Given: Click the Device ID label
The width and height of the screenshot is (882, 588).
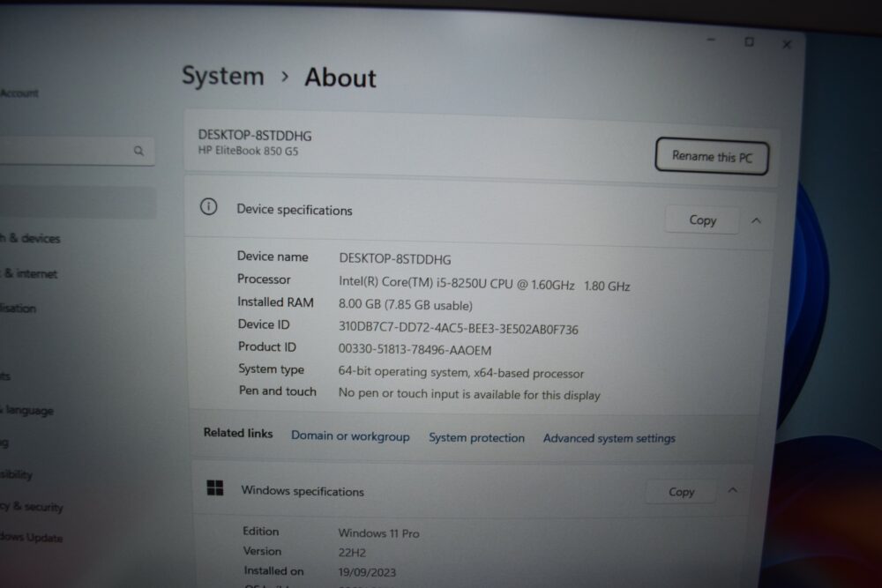Looking at the screenshot, I should click(264, 324).
